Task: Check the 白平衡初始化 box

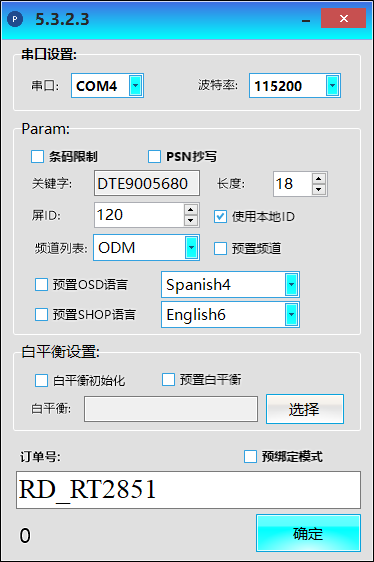Action: pyautogui.click(x=41, y=380)
